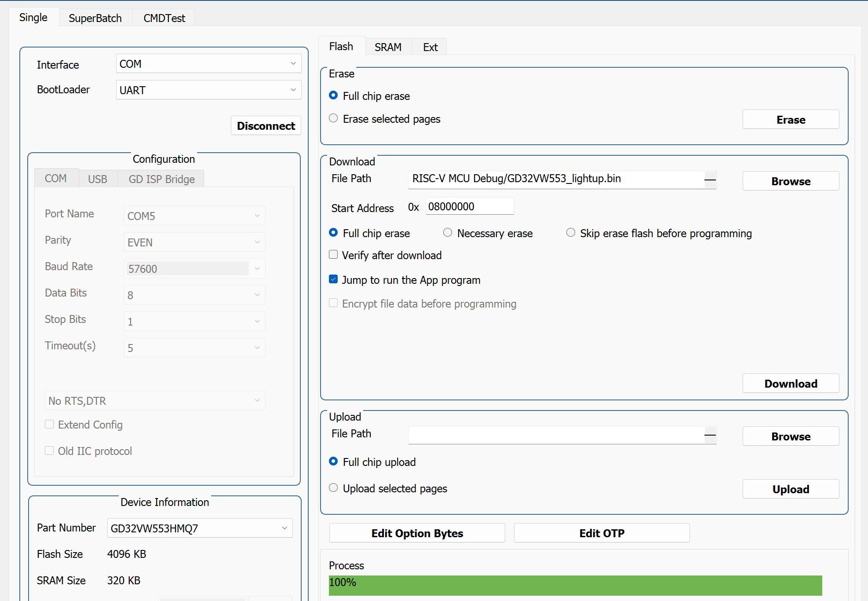Select Upload selected pages option
The height and width of the screenshot is (601, 868).
coord(334,488)
